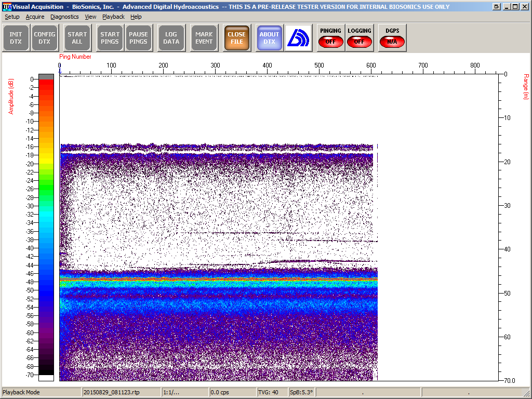The image size is (532, 399).
Task: Close the playback file with CLOSE FILE
Action: (237, 38)
